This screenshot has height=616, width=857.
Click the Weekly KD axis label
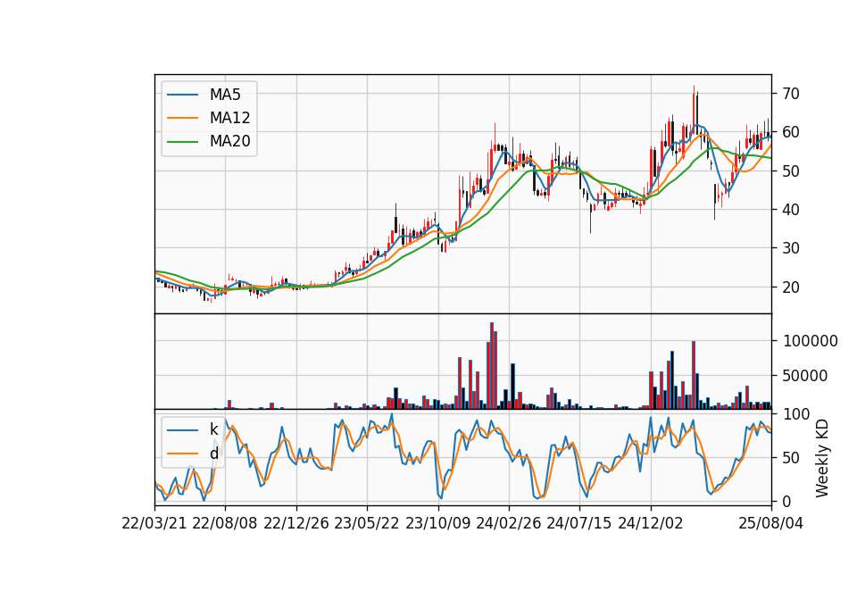tap(821, 458)
